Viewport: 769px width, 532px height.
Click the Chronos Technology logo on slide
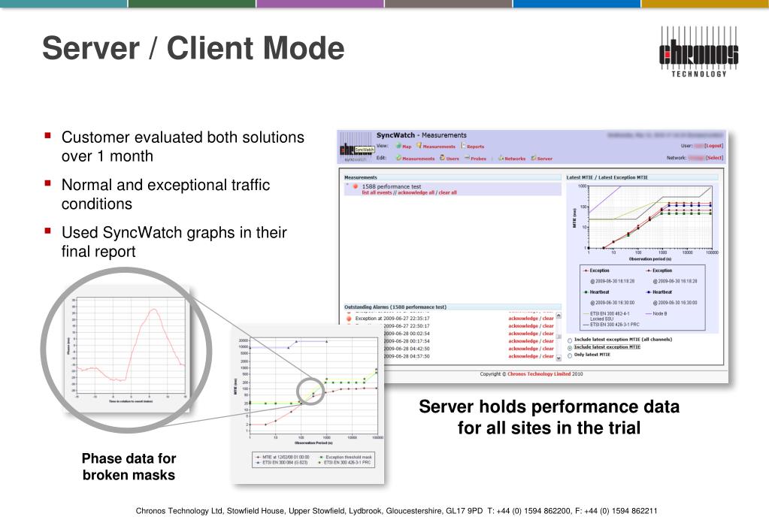pos(698,53)
